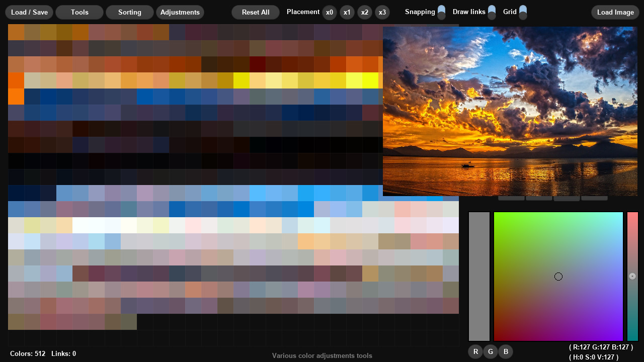Toggle the Grid switch
This screenshot has width=644, height=362.
coord(522,12)
